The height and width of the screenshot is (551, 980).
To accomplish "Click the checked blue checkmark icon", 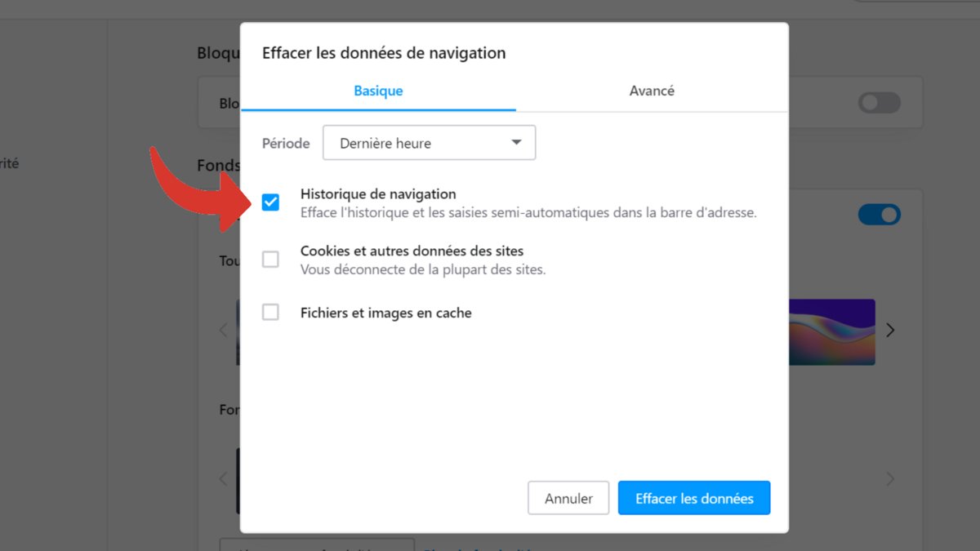I will point(270,202).
